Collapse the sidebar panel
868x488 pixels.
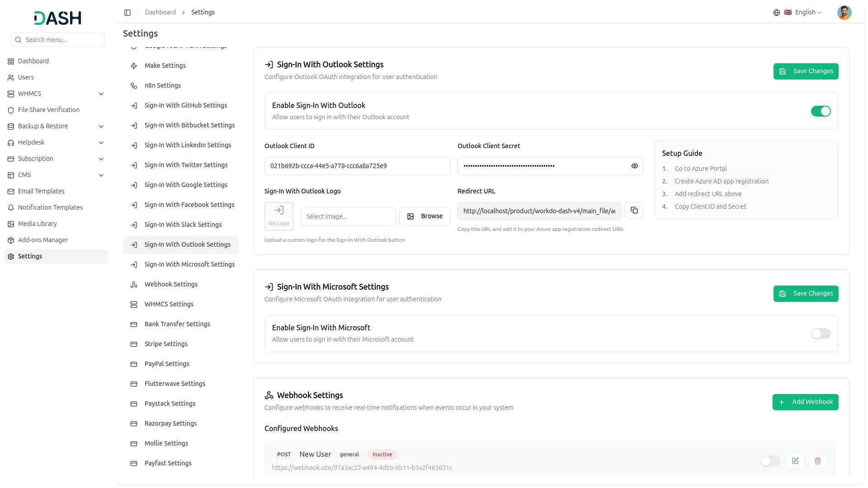point(127,12)
